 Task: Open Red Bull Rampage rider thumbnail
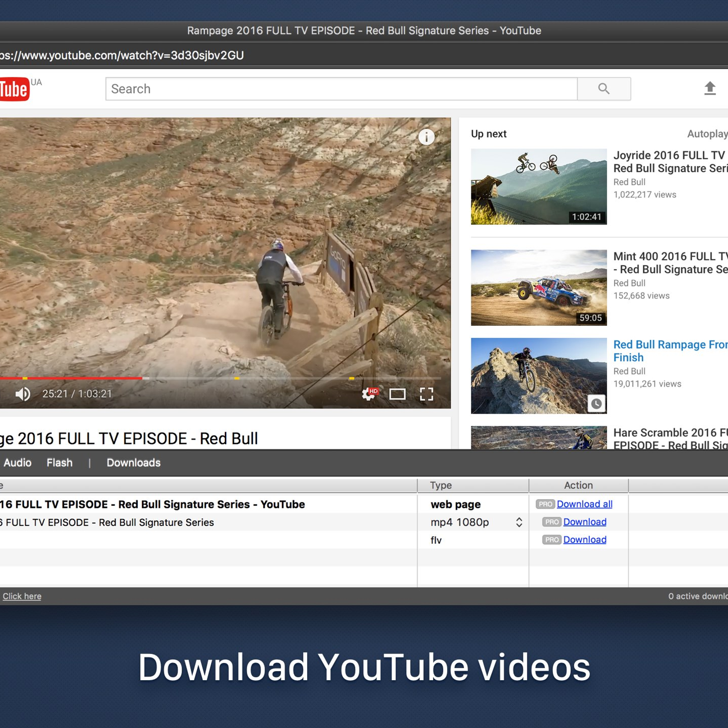point(539,376)
